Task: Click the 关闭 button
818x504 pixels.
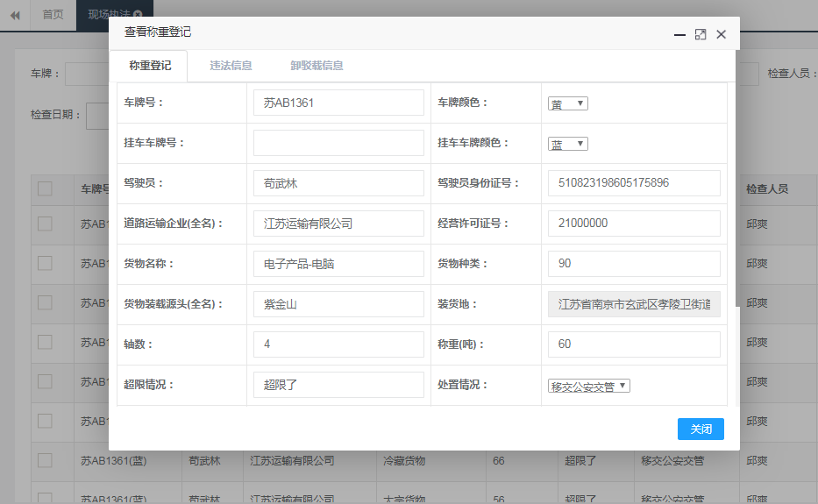Action: pyautogui.click(x=701, y=429)
